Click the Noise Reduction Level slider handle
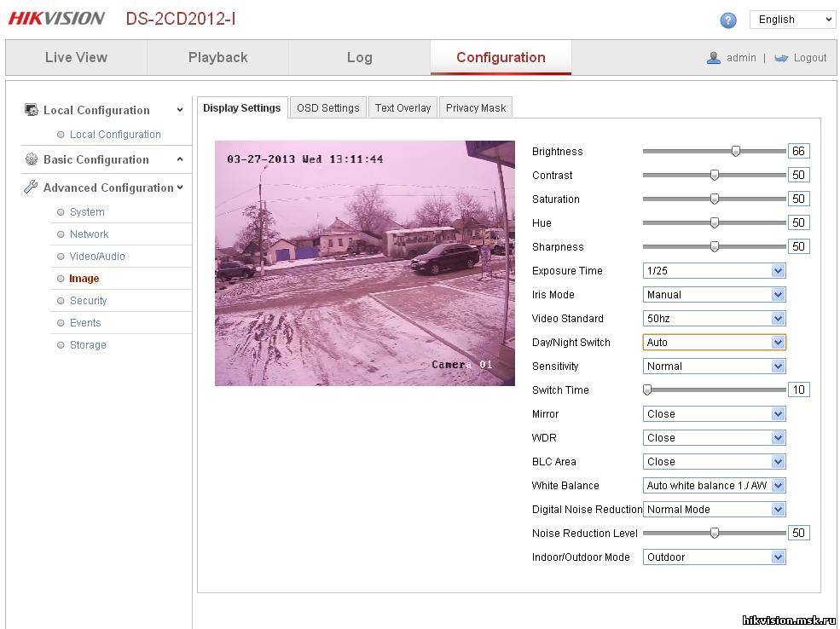This screenshot has height=629, width=840. point(714,534)
